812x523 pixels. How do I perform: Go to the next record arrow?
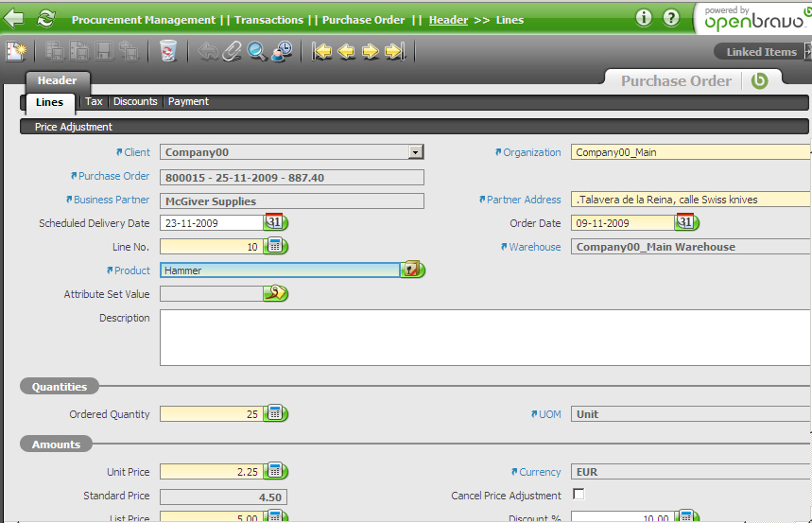(x=371, y=51)
